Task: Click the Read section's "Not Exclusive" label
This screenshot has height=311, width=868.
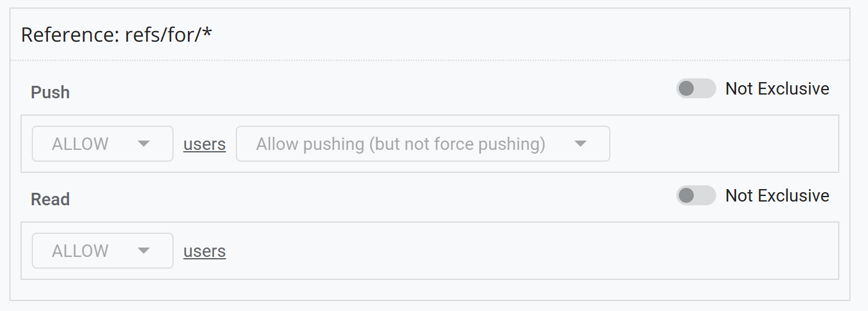Action: point(777,196)
